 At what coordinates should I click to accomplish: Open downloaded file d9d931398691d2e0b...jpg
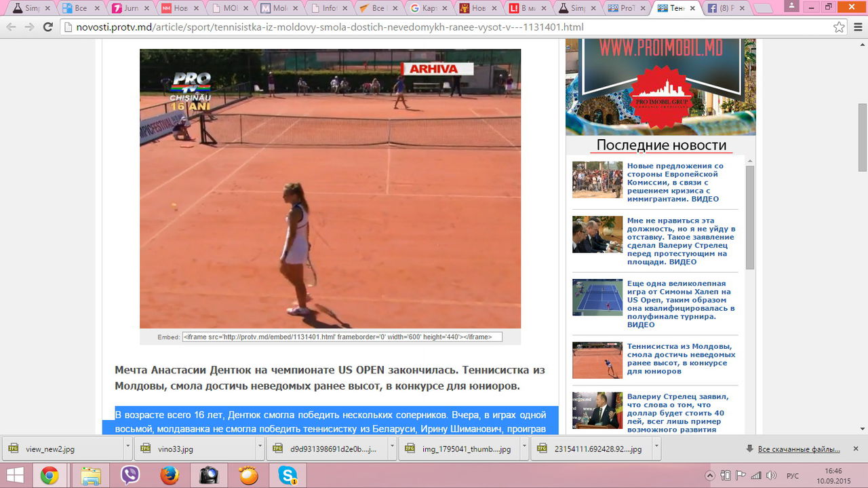(x=327, y=449)
